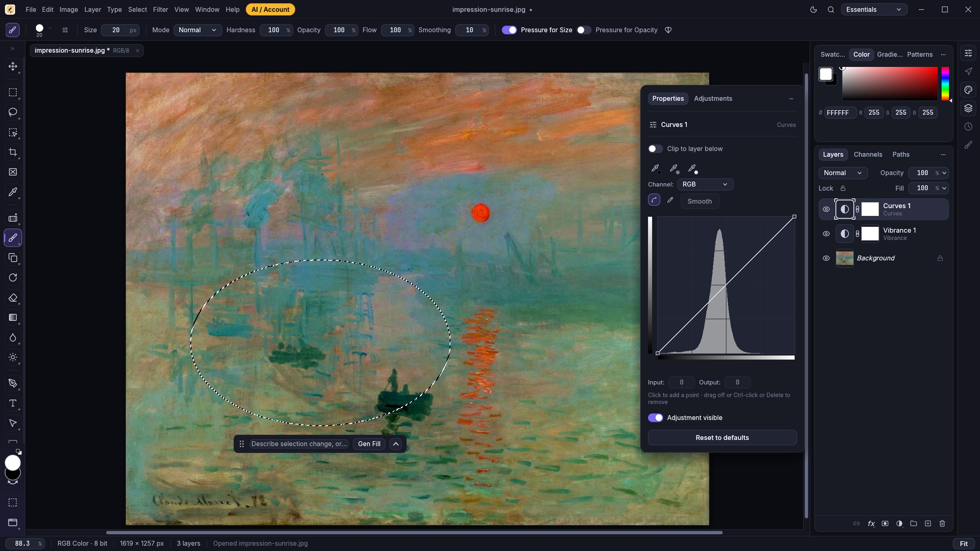
Task: Select the Clone Stamp tool
Action: point(13,258)
